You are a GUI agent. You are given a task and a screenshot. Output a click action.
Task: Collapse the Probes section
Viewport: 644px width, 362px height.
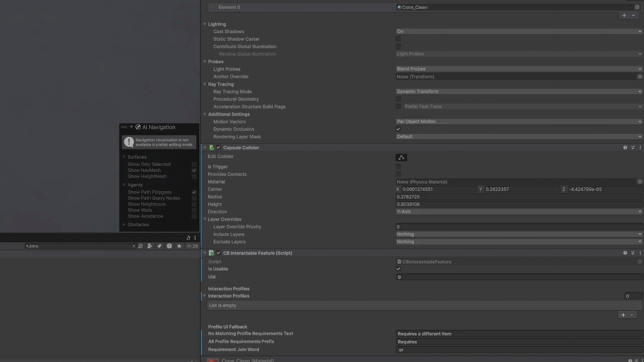pyautogui.click(x=205, y=62)
